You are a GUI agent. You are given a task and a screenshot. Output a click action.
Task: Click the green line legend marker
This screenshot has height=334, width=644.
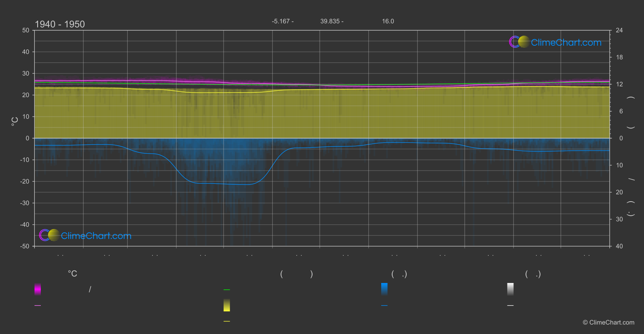[227, 290]
